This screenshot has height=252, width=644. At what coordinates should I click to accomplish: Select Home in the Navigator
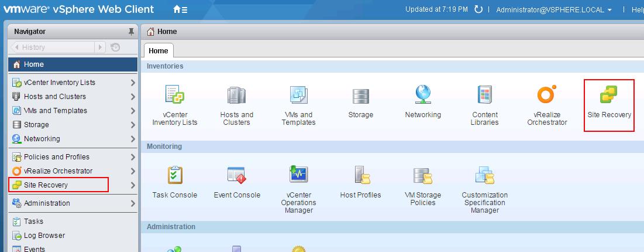coord(73,64)
